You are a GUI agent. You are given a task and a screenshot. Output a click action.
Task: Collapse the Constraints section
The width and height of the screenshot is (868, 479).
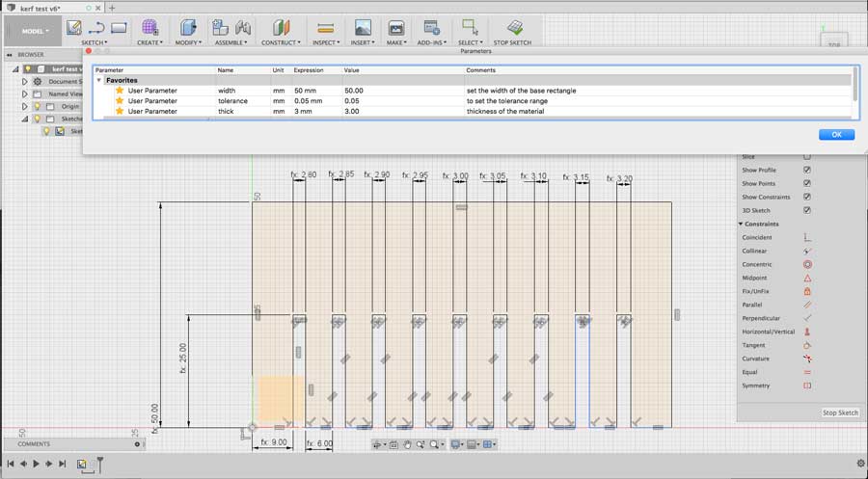pyautogui.click(x=742, y=224)
